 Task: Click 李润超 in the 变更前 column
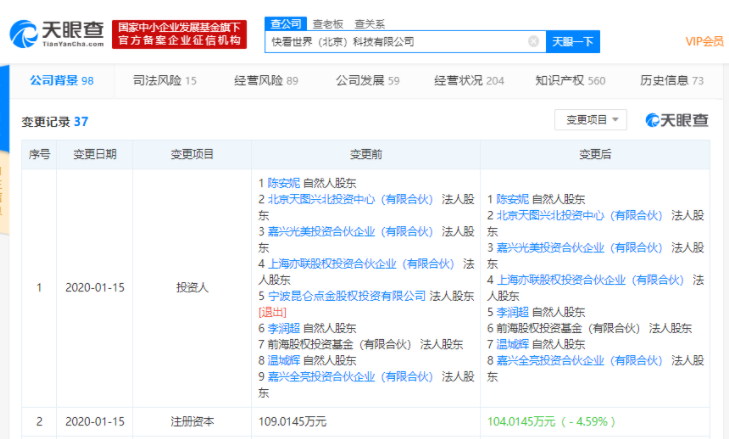coord(284,328)
